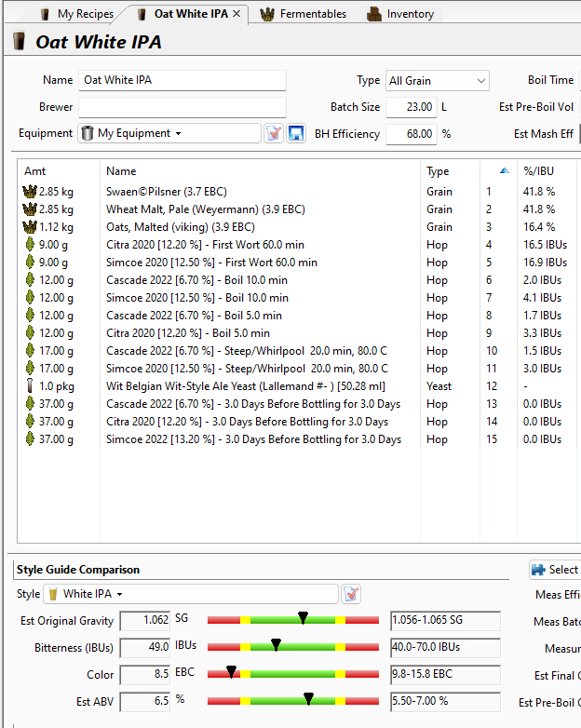Click the yeast vial icon for Wit yeast
The image size is (581, 728).
coord(30,386)
